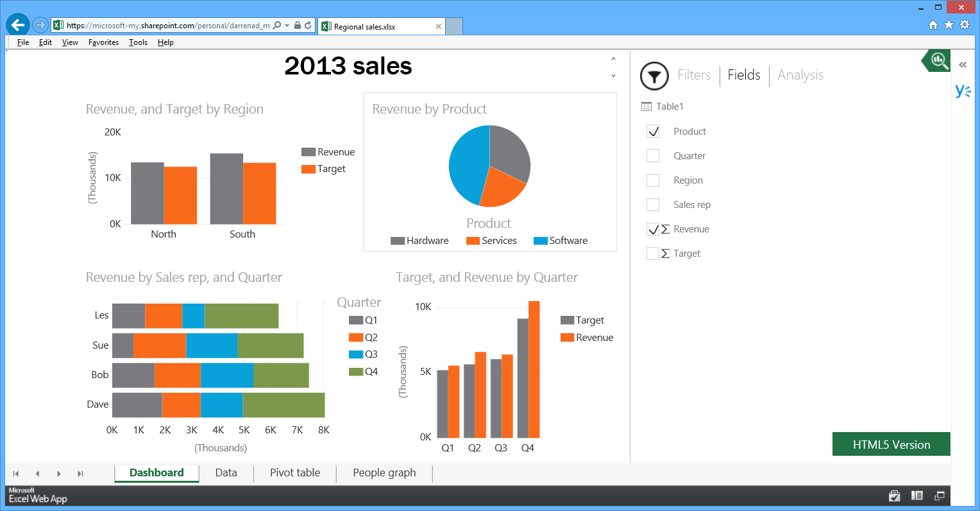
Task: Open the View menu
Action: tap(70, 42)
